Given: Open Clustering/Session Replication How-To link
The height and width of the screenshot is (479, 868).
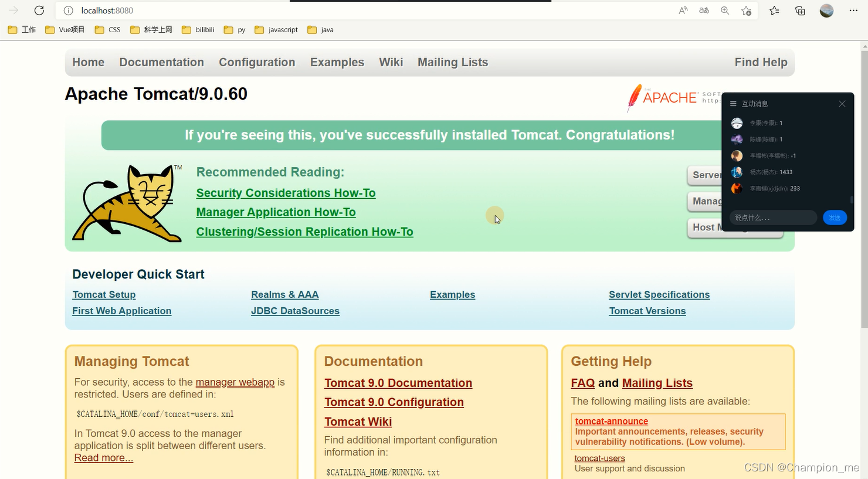Looking at the screenshot, I should (x=305, y=232).
